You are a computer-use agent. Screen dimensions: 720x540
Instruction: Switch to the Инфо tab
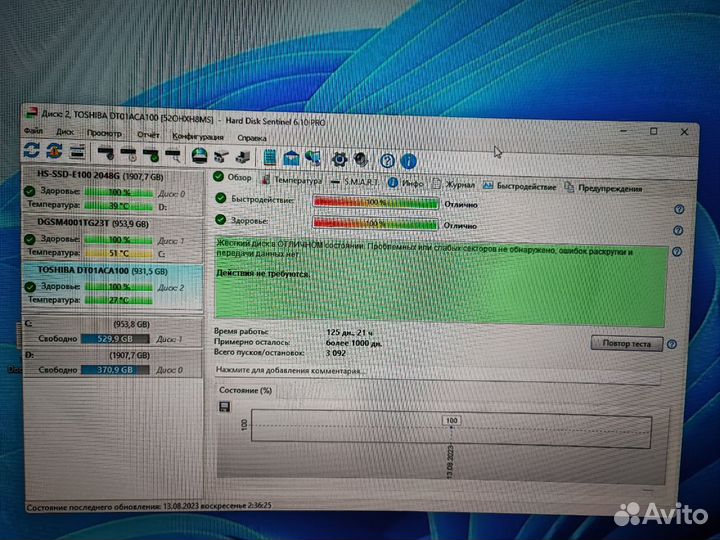pyautogui.click(x=406, y=183)
